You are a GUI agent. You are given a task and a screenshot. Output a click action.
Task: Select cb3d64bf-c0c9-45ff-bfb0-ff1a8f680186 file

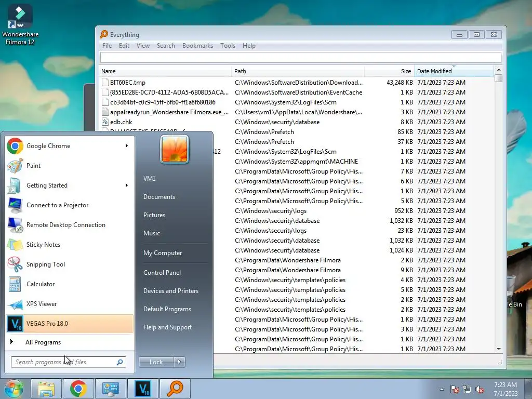click(163, 102)
